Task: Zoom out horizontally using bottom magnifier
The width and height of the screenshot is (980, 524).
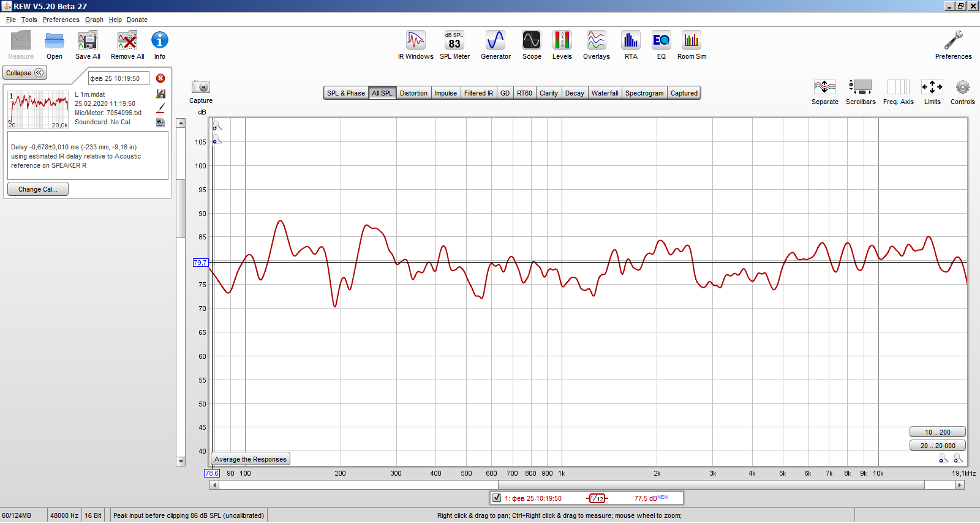Action: tap(943, 458)
